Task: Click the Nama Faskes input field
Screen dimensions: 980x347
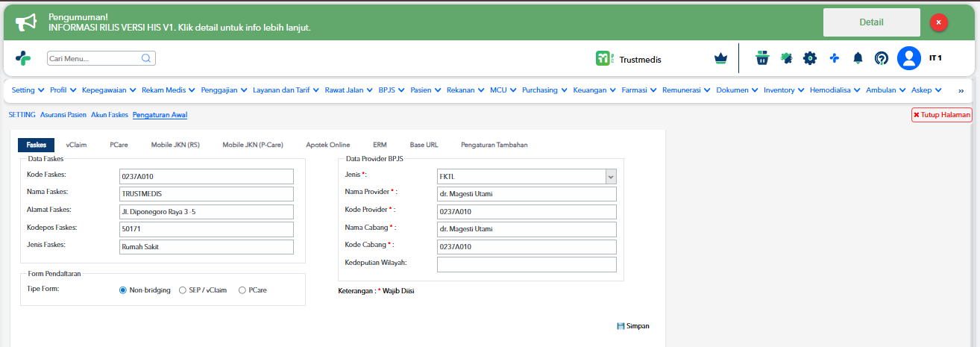Action: 207,194
